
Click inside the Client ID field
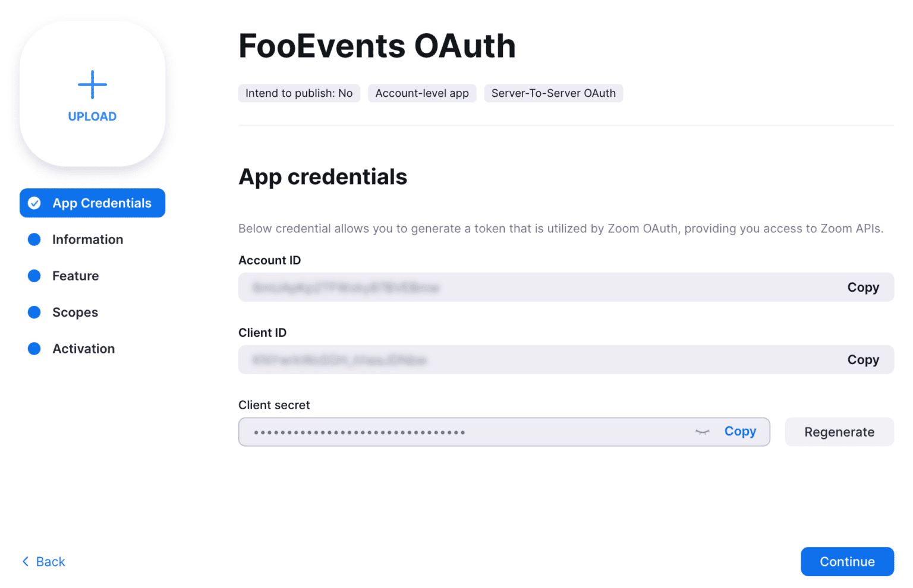click(535, 359)
